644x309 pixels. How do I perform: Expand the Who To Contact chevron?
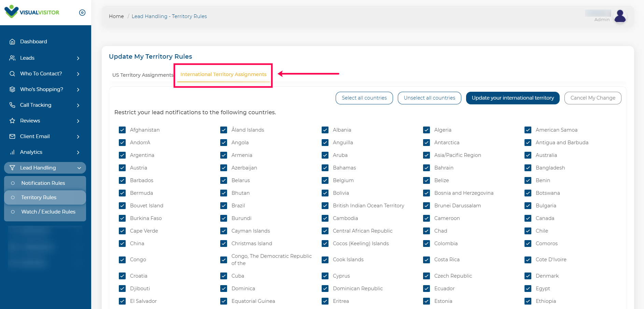(x=78, y=74)
